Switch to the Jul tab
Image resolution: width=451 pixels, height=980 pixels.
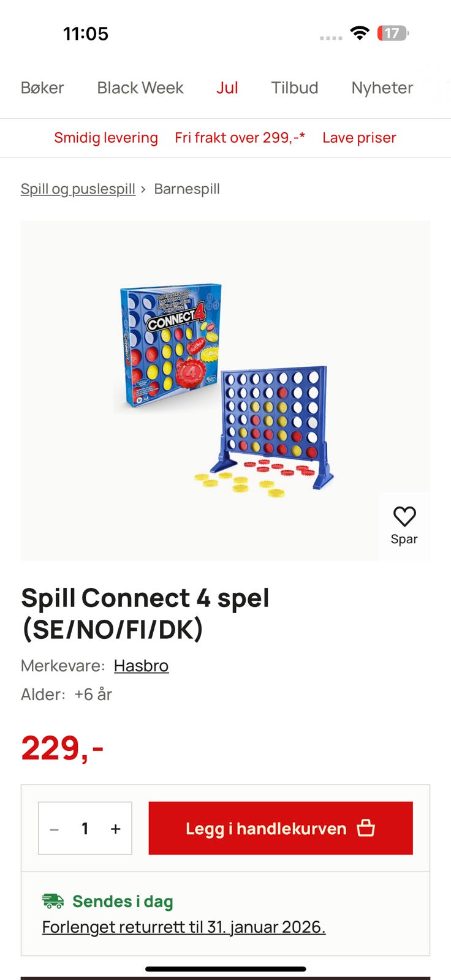[227, 88]
